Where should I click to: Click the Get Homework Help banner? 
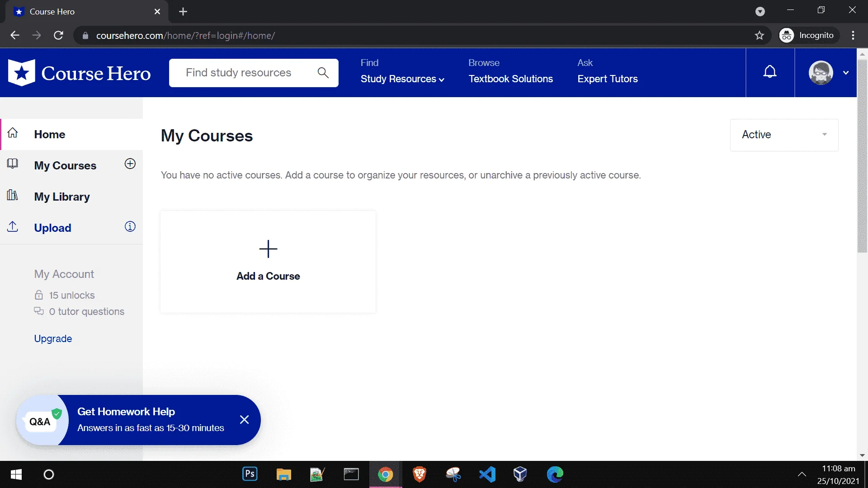138,420
